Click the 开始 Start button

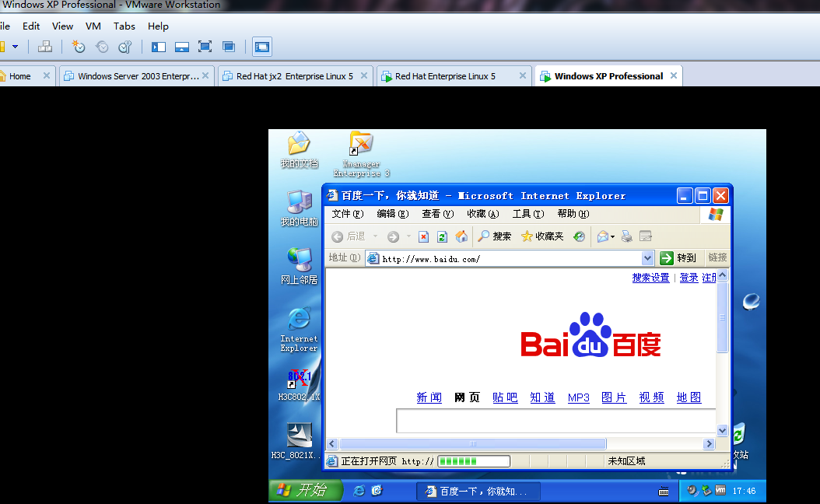pos(306,491)
